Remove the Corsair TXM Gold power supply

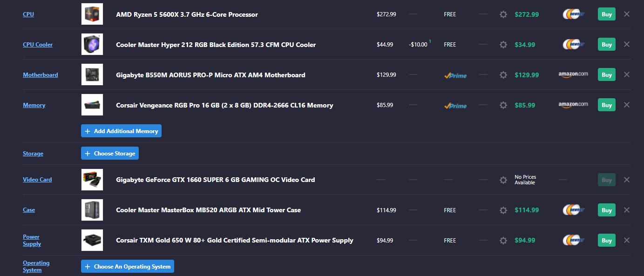pyautogui.click(x=627, y=240)
